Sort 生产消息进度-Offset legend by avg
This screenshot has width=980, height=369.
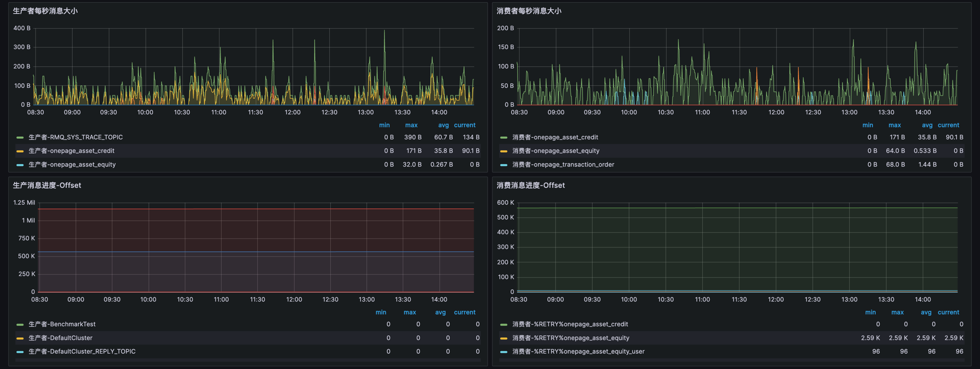tap(440, 312)
